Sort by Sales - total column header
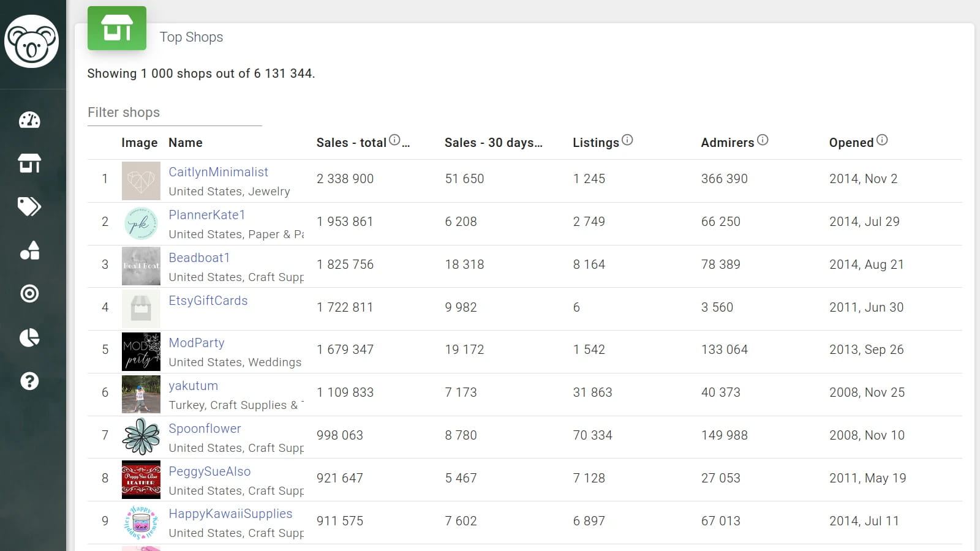980x551 pixels. coord(351,143)
